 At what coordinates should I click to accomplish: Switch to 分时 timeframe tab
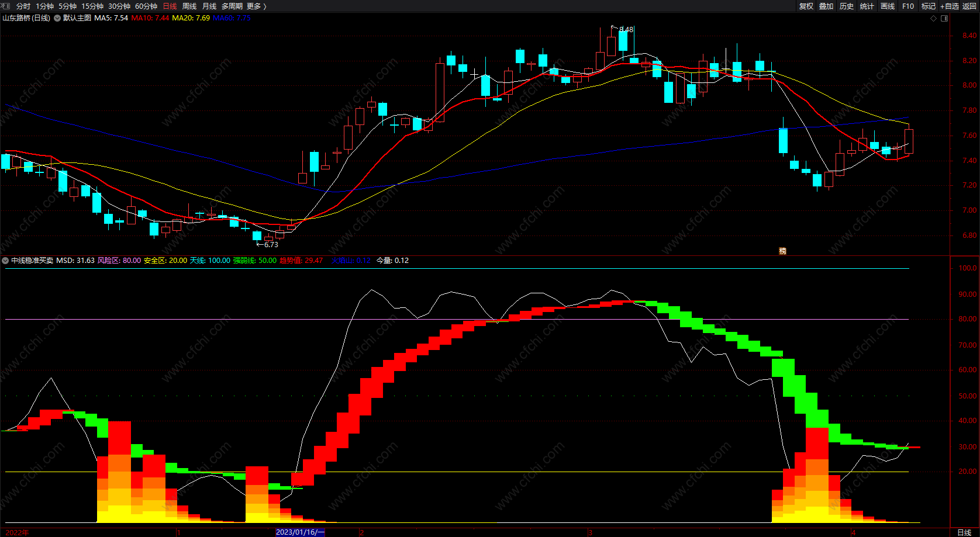click(x=23, y=6)
